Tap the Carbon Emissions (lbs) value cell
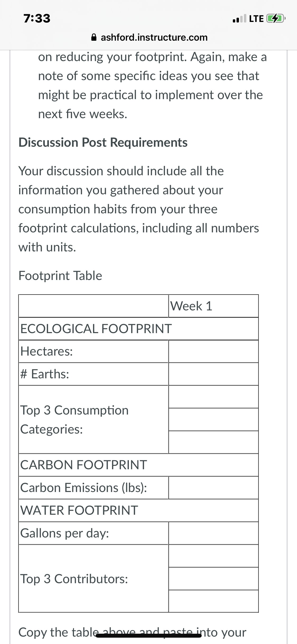This screenshot has height=644, width=297. tap(213, 488)
